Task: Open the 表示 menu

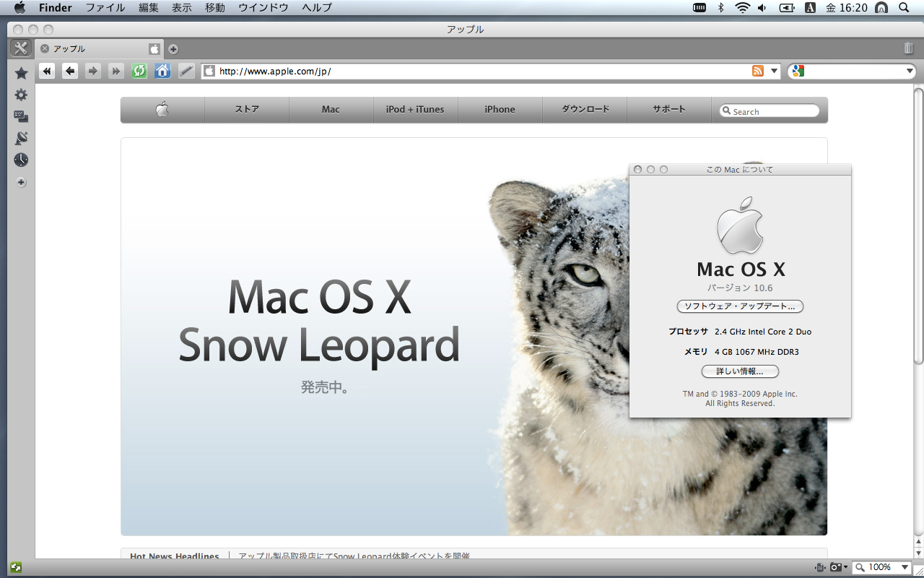Action: coord(182,8)
